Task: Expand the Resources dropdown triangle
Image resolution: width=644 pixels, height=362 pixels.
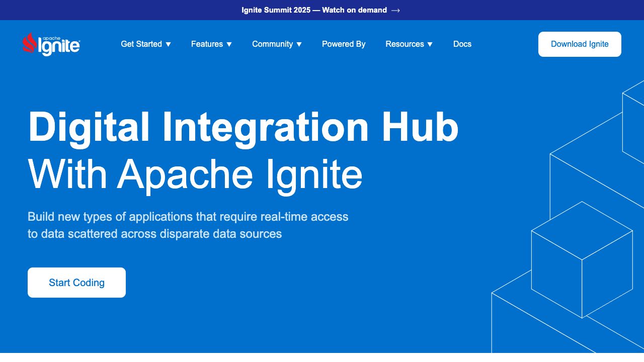Action: [430, 44]
